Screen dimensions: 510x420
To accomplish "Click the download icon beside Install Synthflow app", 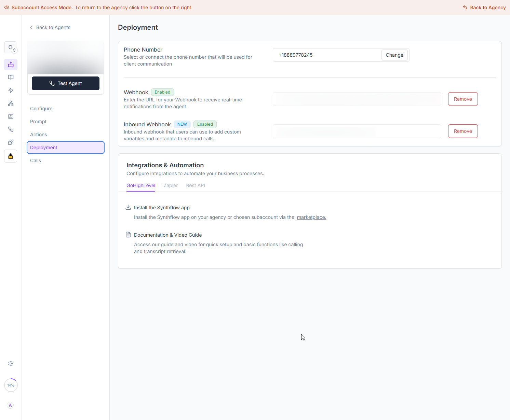I will tap(128, 207).
